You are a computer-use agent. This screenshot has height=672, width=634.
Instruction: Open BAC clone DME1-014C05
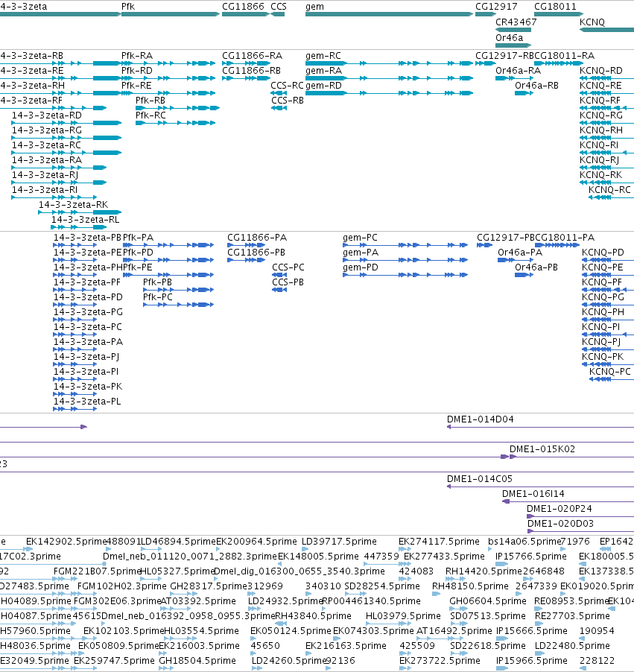coord(480,479)
